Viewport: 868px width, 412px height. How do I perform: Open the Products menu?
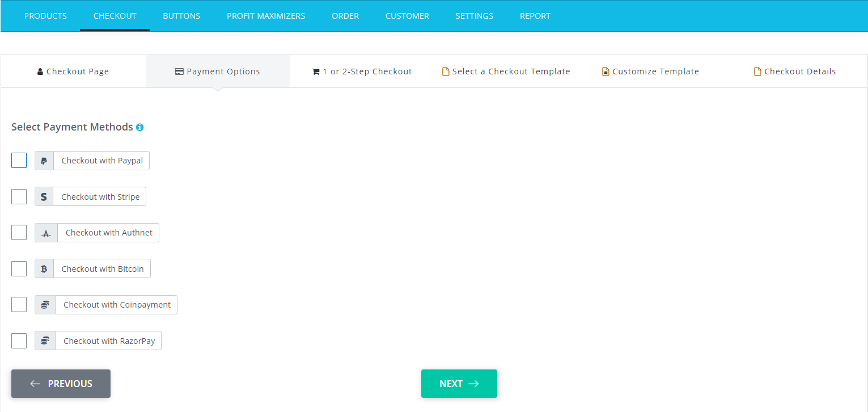pyautogui.click(x=45, y=16)
